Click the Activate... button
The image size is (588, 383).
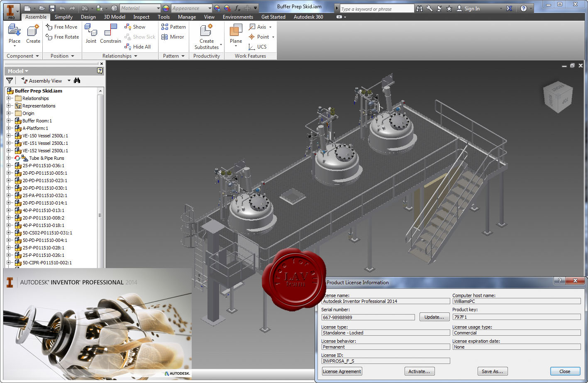[x=420, y=371]
